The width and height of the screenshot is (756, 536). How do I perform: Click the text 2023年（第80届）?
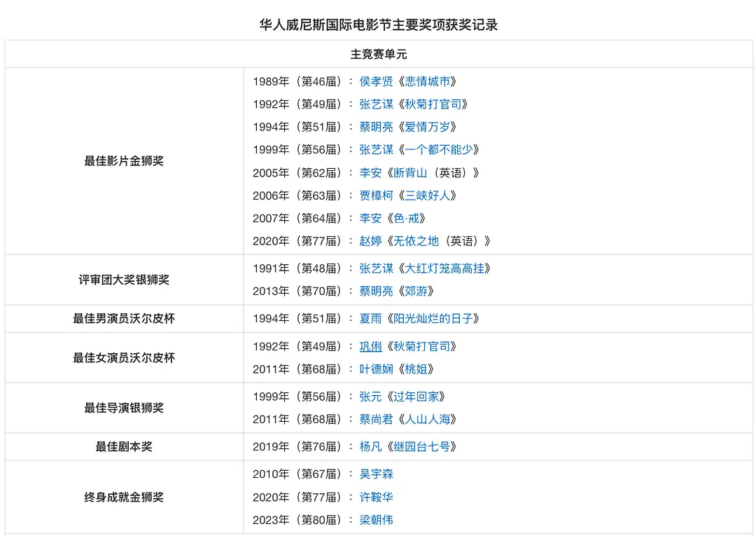click(x=298, y=520)
